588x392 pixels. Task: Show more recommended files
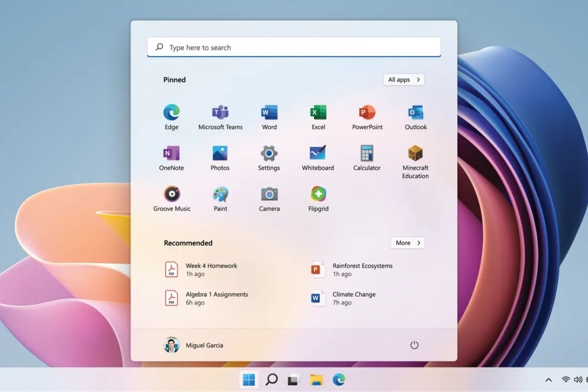tap(407, 243)
